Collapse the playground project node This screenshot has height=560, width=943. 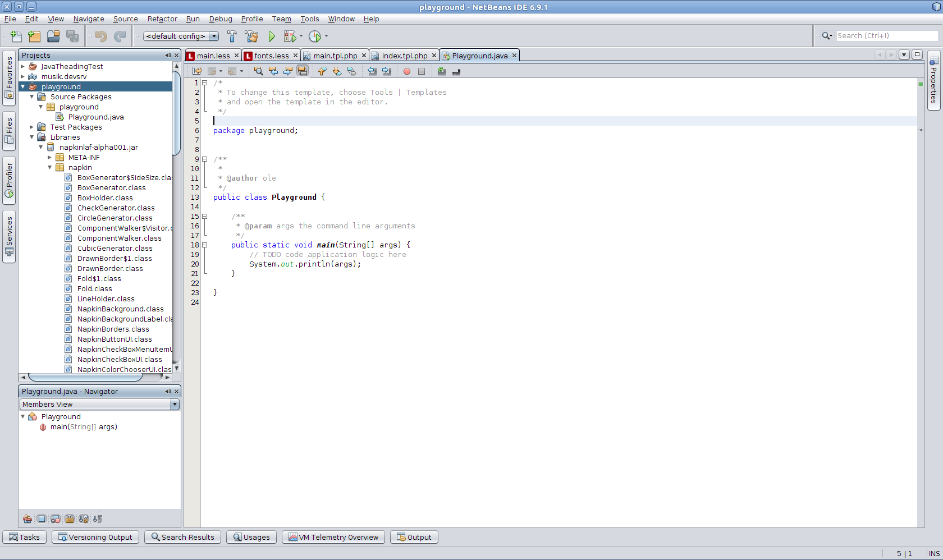pyautogui.click(x=23, y=86)
